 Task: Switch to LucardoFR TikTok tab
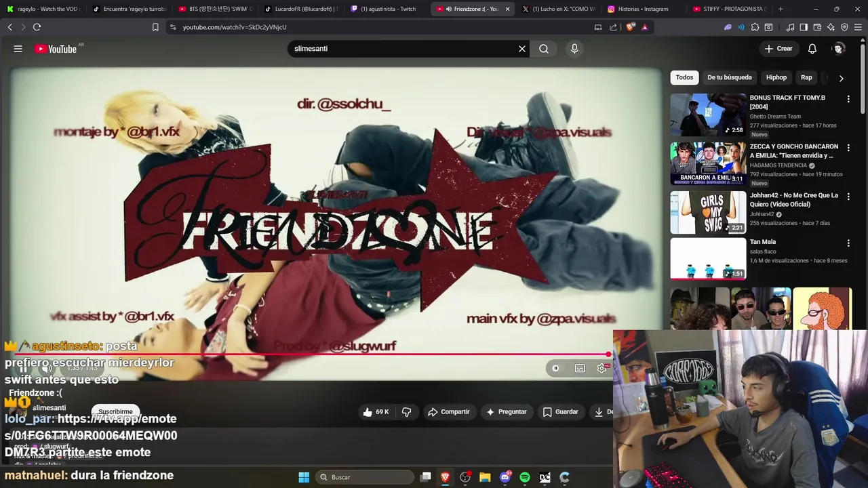pyautogui.click(x=300, y=9)
